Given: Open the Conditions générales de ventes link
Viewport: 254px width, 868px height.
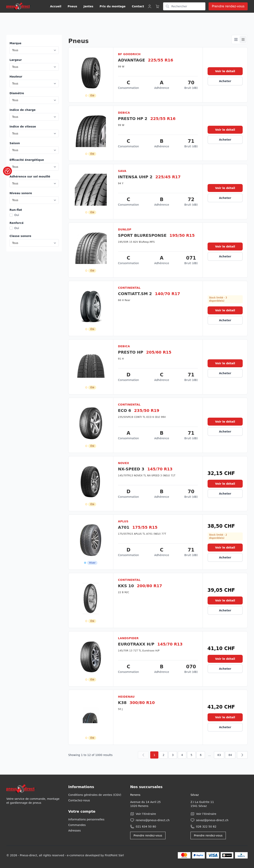Looking at the screenshot, I should 94,795.
